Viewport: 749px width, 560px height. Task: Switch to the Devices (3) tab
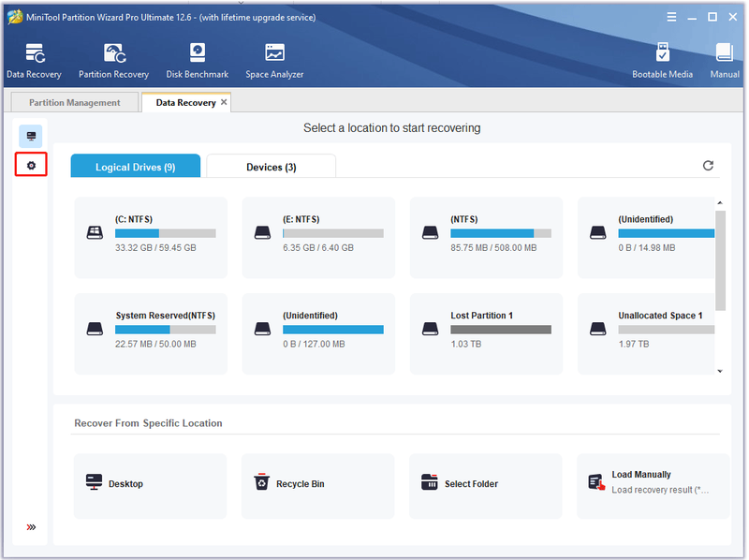pyautogui.click(x=272, y=167)
